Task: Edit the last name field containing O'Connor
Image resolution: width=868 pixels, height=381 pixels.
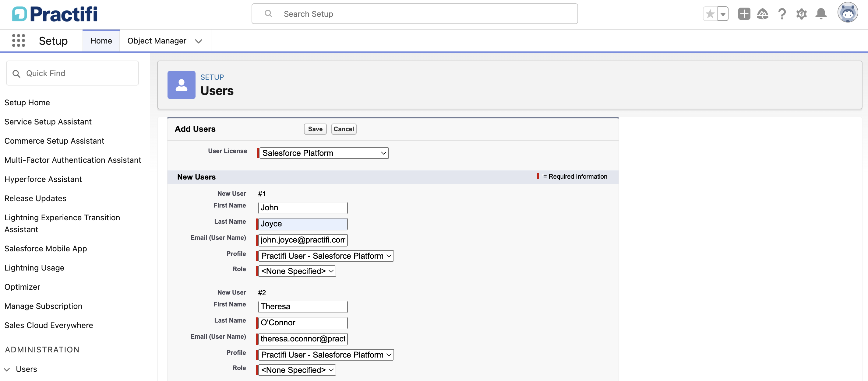Action: tap(303, 323)
